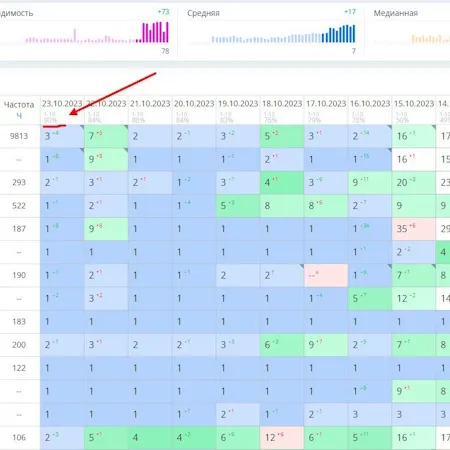Image resolution: width=450 pixels, height=450 pixels.
Task: Click the blue Ч frequency type link
Action: pyautogui.click(x=19, y=116)
